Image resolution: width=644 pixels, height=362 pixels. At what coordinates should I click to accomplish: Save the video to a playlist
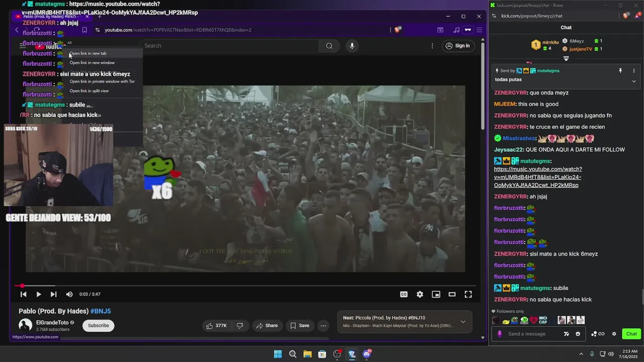click(299, 326)
